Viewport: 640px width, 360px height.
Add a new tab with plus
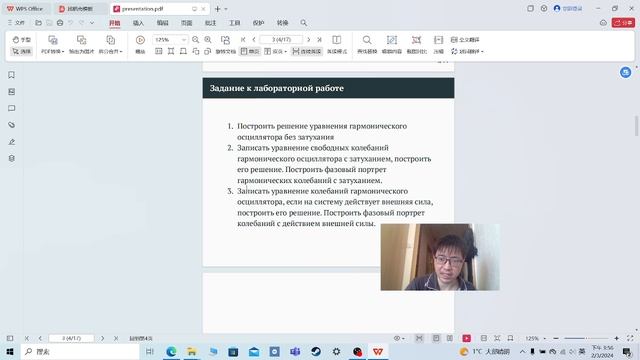[x=218, y=9]
